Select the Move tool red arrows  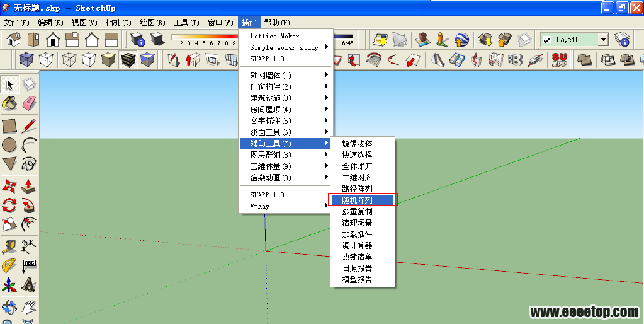click(x=9, y=186)
